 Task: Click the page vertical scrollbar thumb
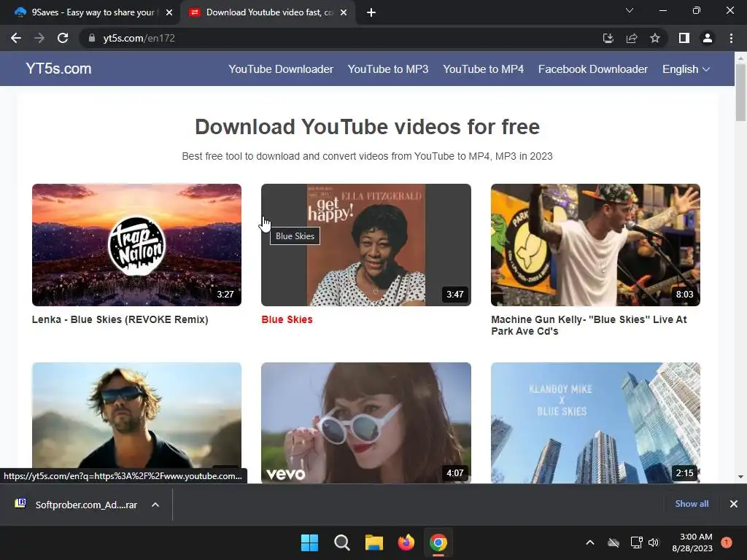tap(740, 93)
